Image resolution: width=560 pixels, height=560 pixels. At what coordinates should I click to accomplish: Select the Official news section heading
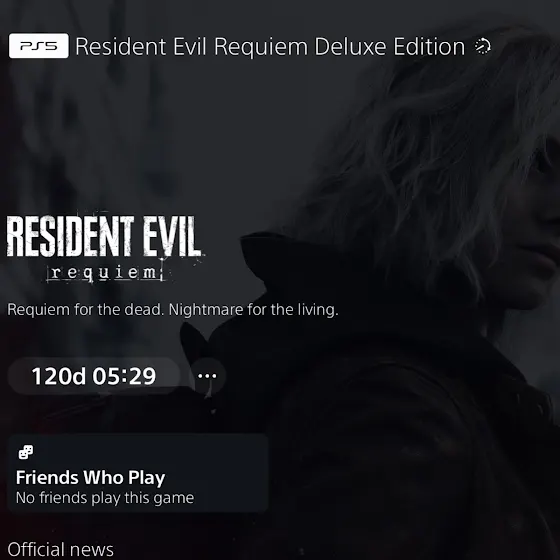point(60,549)
